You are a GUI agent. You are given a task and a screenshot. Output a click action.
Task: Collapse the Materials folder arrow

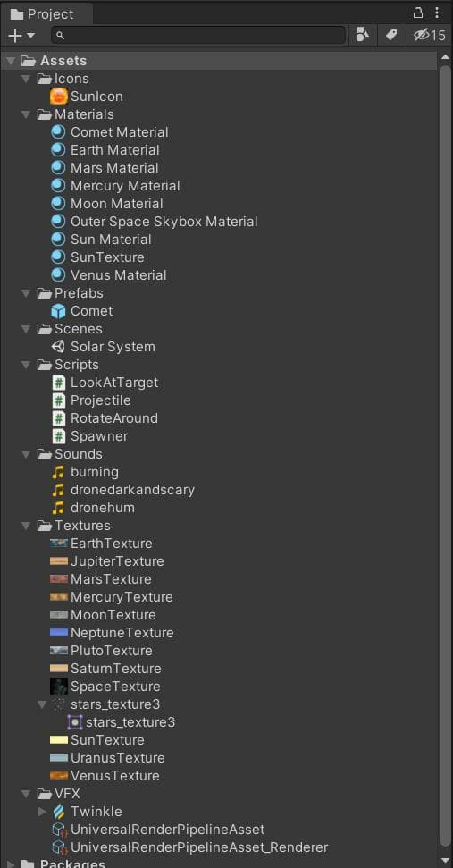click(26, 114)
